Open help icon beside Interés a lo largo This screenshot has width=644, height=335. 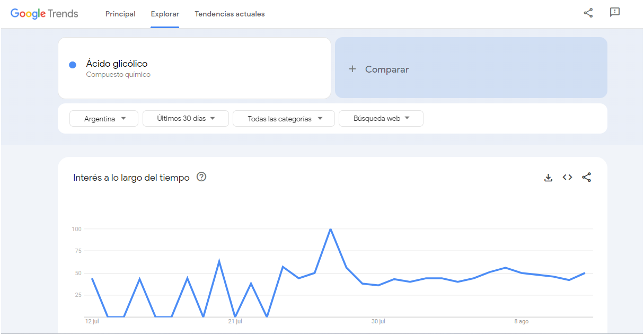[201, 177]
